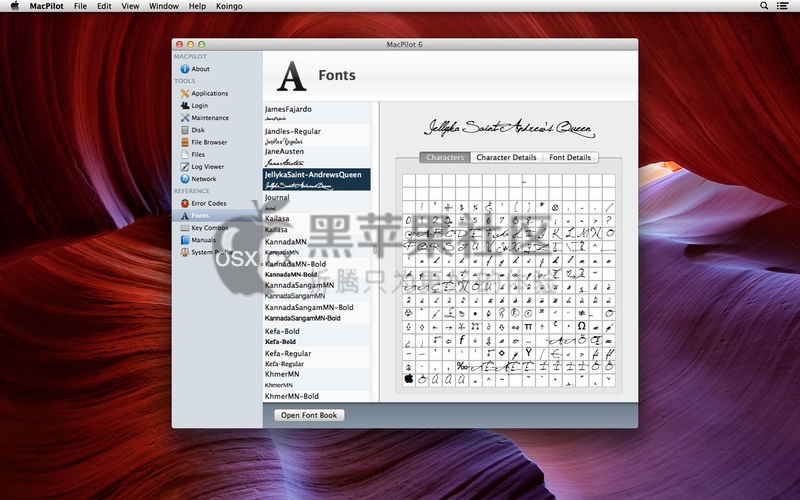The height and width of the screenshot is (500, 800).
Task: Open the File Browser icon
Action: click(x=185, y=142)
